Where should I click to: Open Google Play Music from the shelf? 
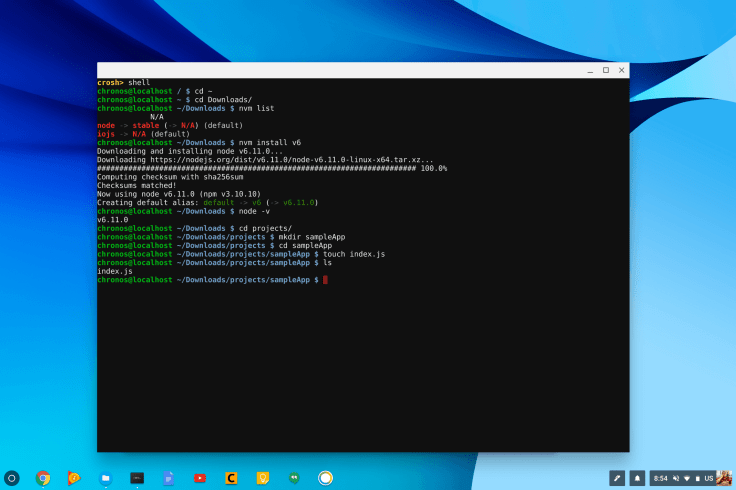pos(74,478)
